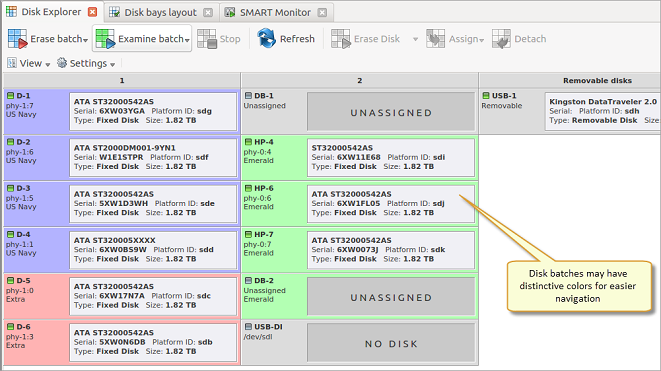The height and width of the screenshot is (371, 661).
Task: Click the Erase batch toolbar icon
Action: pos(17,39)
